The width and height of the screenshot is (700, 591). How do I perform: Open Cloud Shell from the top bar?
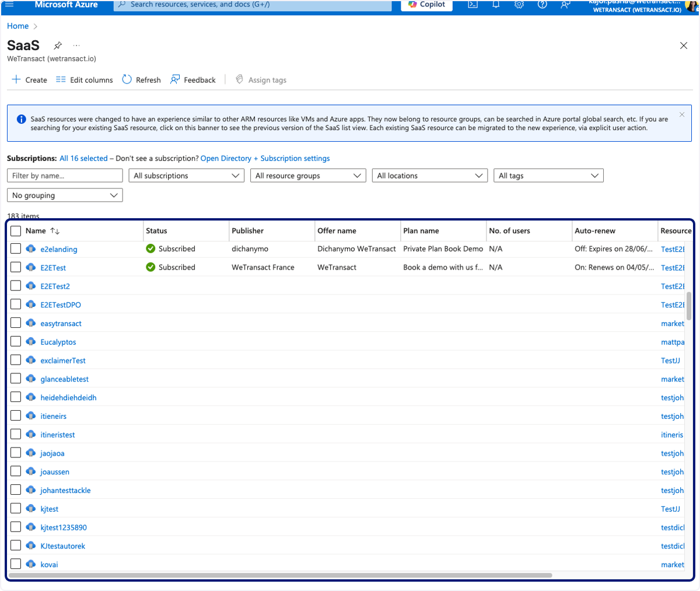tap(473, 4)
